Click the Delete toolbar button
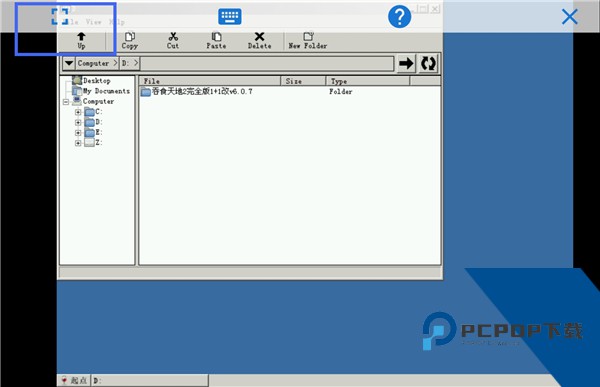 pyautogui.click(x=259, y=41)
